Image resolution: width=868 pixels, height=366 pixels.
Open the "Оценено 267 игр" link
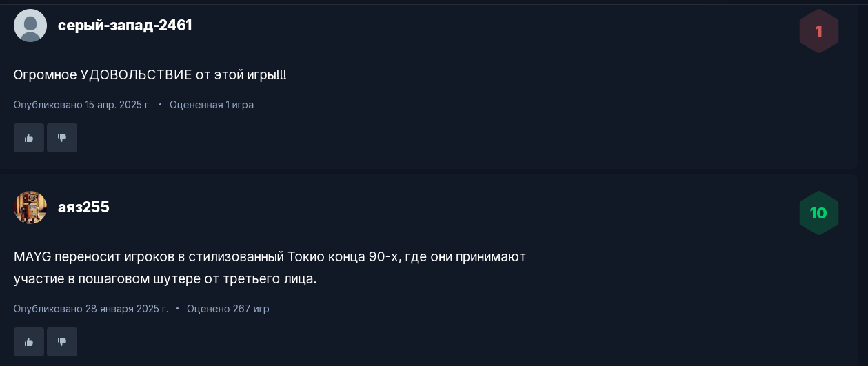228,309
